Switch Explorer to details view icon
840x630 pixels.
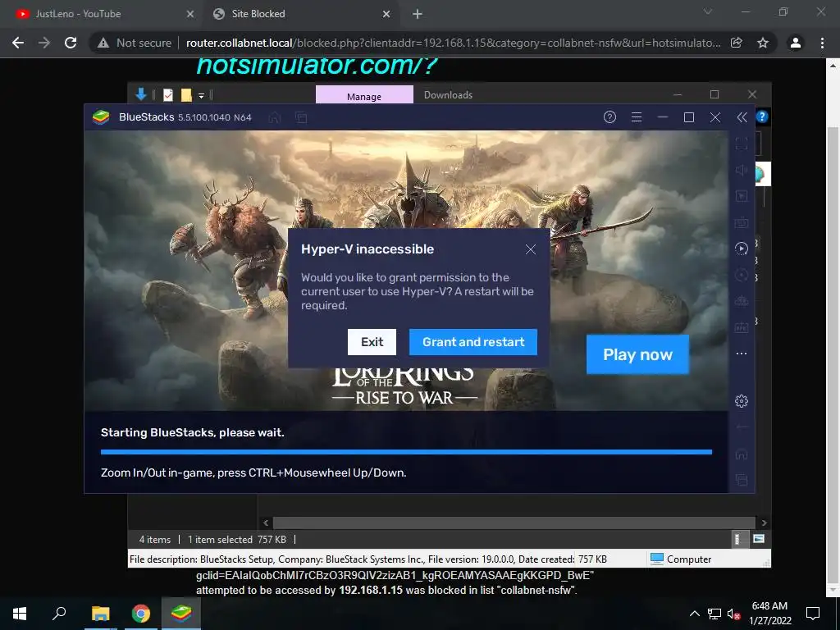(737, 539)
